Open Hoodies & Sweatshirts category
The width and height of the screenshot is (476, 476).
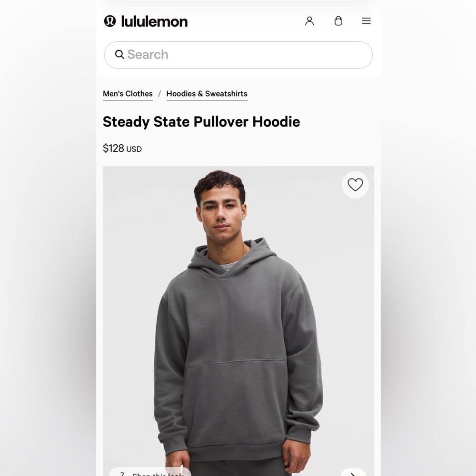[207, 93]
